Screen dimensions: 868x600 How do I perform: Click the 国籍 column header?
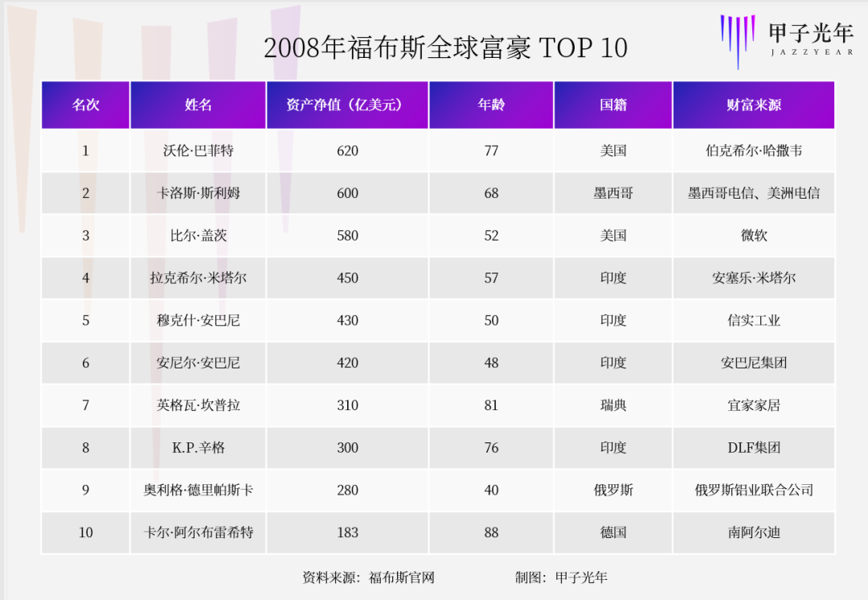613,105
